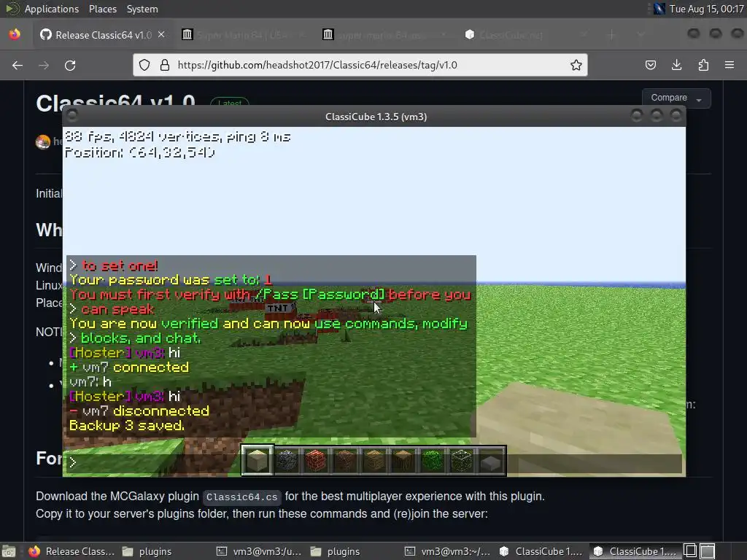Open the list all tabs chevron
Screen dimensions: 747x560
(x=640, y=35)
